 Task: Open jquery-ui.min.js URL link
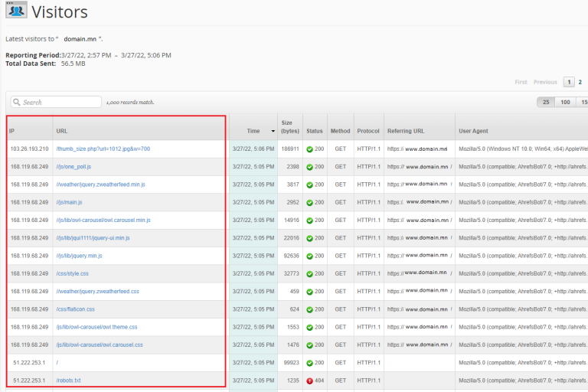tap(93, 238)
